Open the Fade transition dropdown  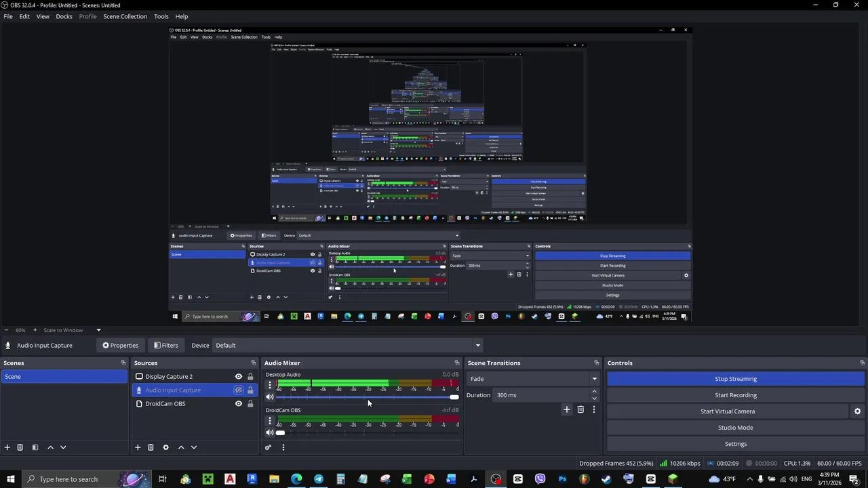pyautogui.click(x=534, y=379)
